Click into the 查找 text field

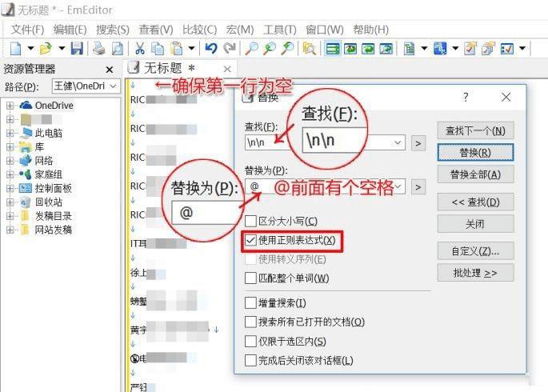pos(325,142)
